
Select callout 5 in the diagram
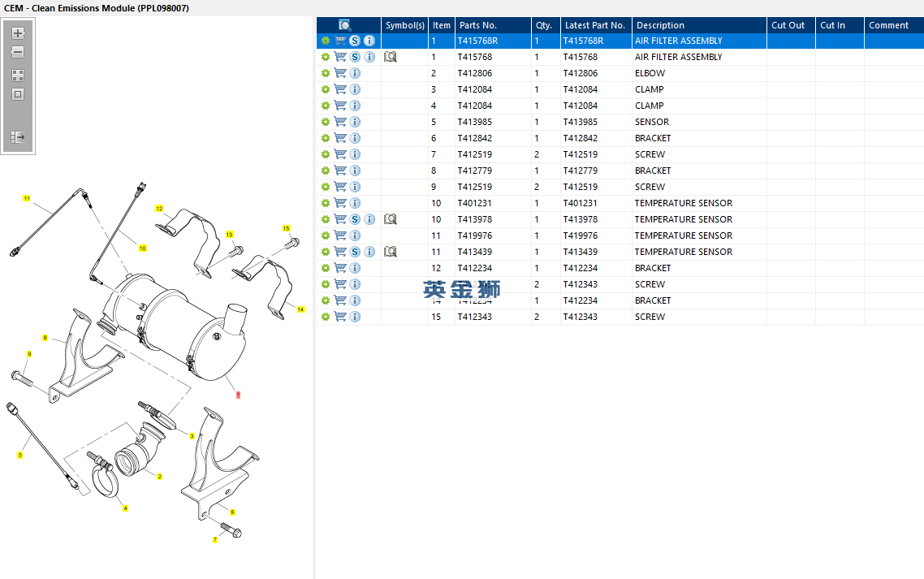pos(20,456)
